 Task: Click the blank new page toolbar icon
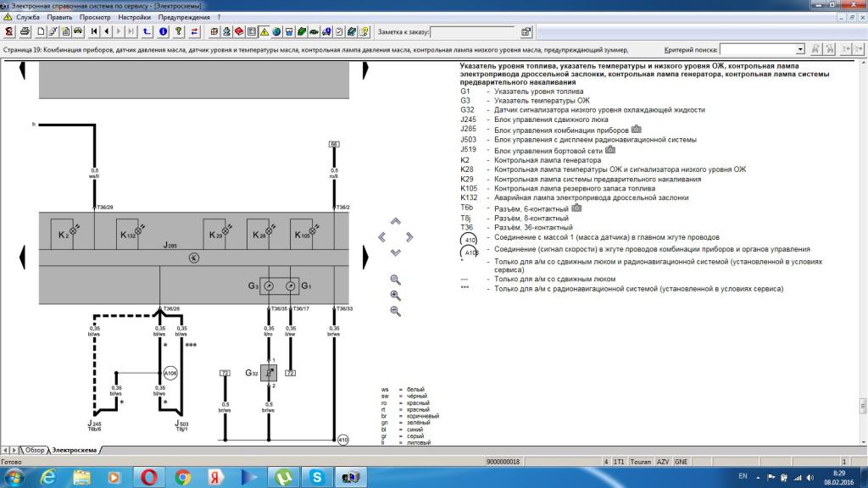tap(41, 31)
